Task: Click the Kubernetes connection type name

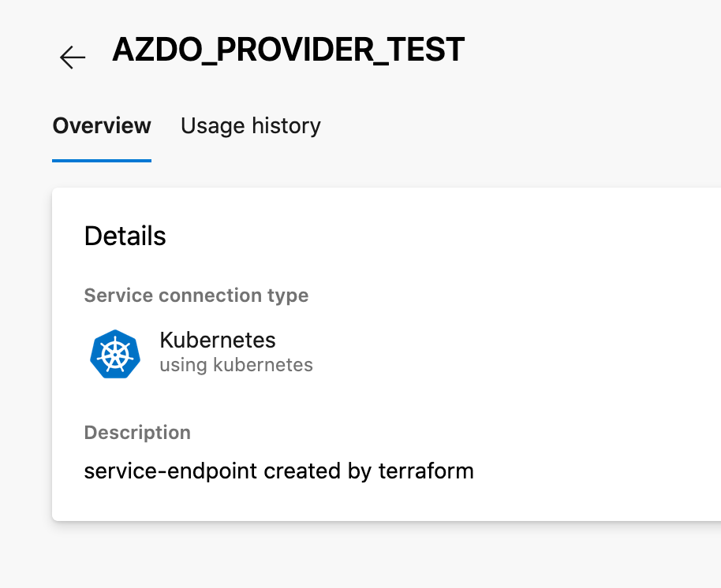Action: 218,340
